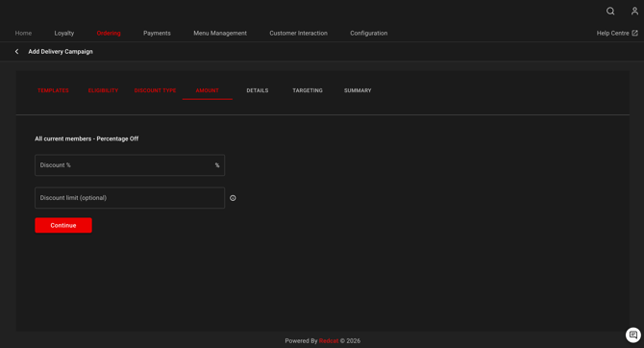
Task: Open Customer Interaction menu
Action: pyautogui.click(x=299, y=34)
